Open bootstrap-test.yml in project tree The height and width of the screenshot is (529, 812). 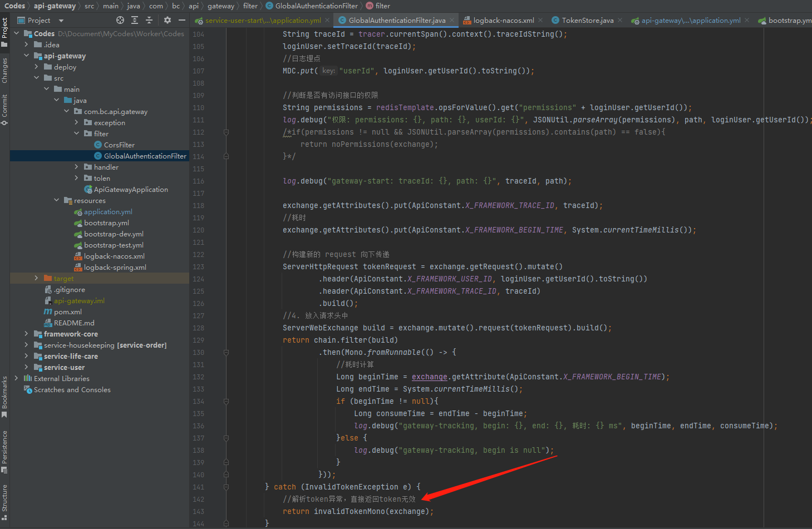[114, 245]
